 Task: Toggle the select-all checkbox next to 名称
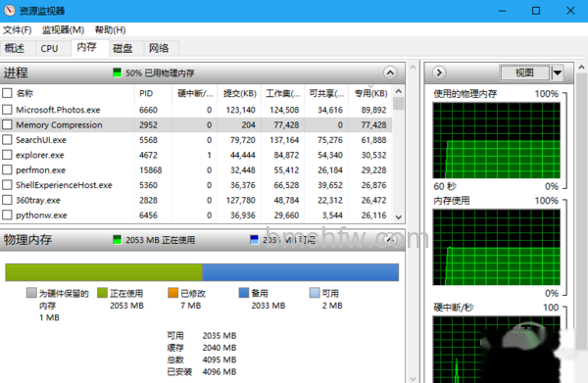point(7,93)
